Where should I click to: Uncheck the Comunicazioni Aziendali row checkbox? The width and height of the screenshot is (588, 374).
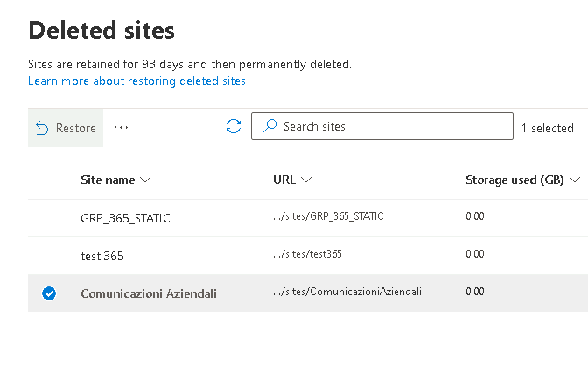(49, 293)
